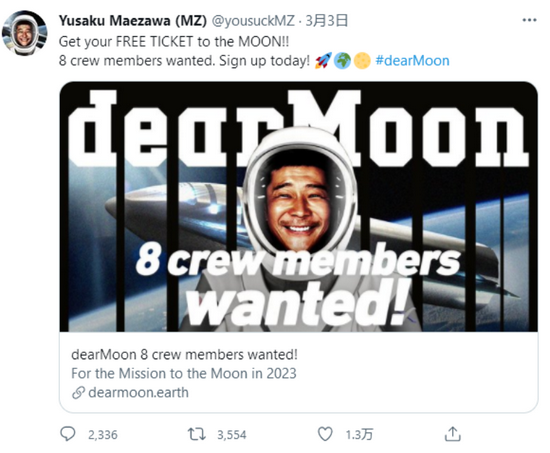Open card title 'dearMoon 8 crew members wanted!'
This screenshot has width=550, height=453.
coord(184,354)
